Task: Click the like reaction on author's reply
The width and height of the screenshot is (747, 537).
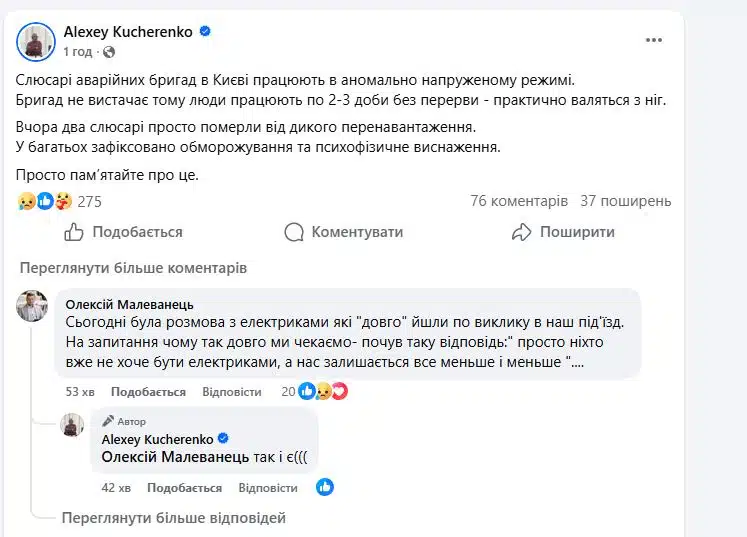Action: click(325, 487)
